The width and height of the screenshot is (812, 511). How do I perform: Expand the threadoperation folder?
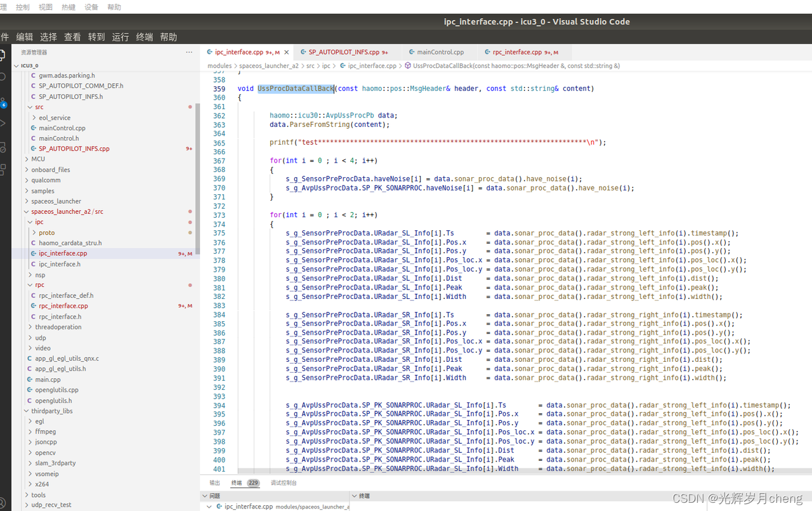pos(105,327)
